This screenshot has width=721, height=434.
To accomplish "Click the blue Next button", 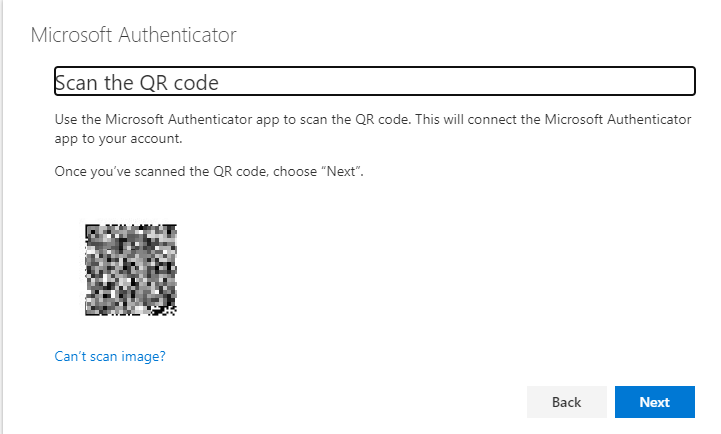I will pyautogui.click(x=654, y=402).
